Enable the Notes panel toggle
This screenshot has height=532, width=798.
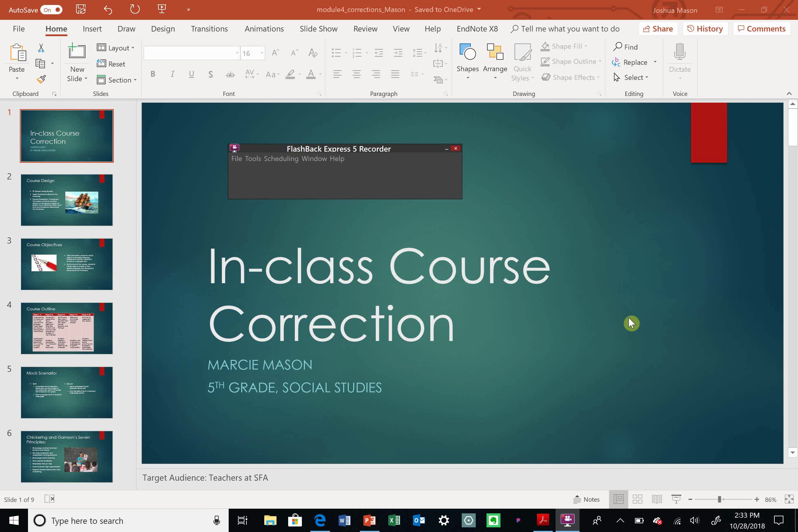coord(587,499)
